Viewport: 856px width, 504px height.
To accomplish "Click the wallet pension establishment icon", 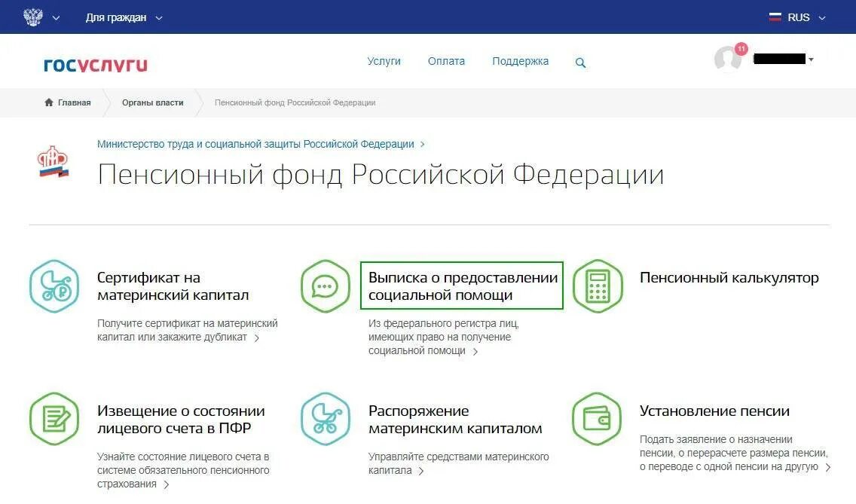I will pyautogui.click(x=597, y=419).
